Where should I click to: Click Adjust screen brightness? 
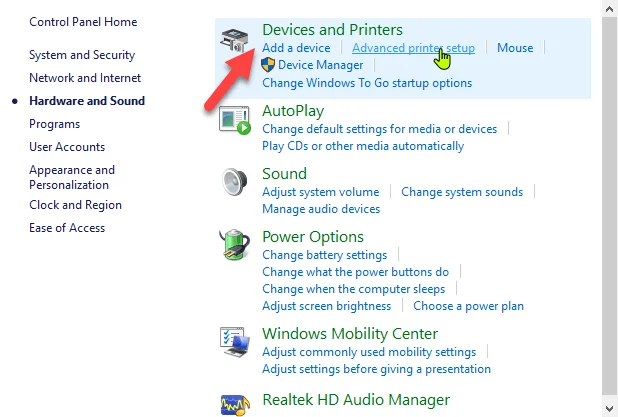click(327, 306)
